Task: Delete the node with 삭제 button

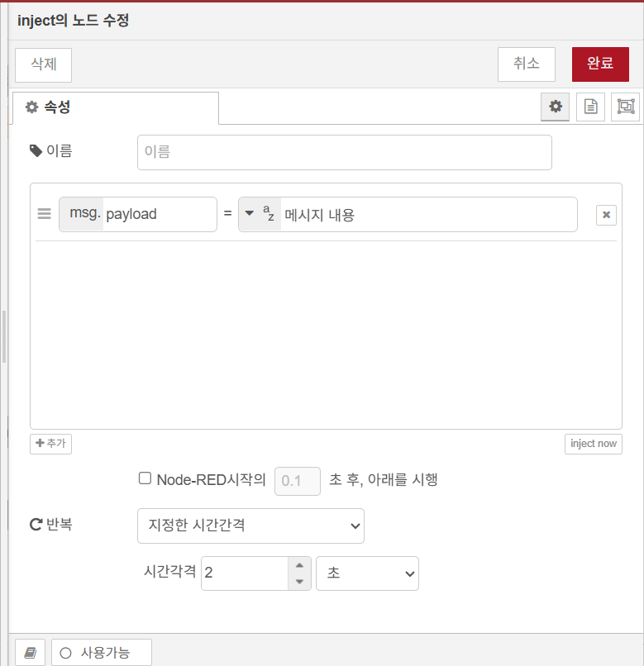Action: [x=44, y=64]
